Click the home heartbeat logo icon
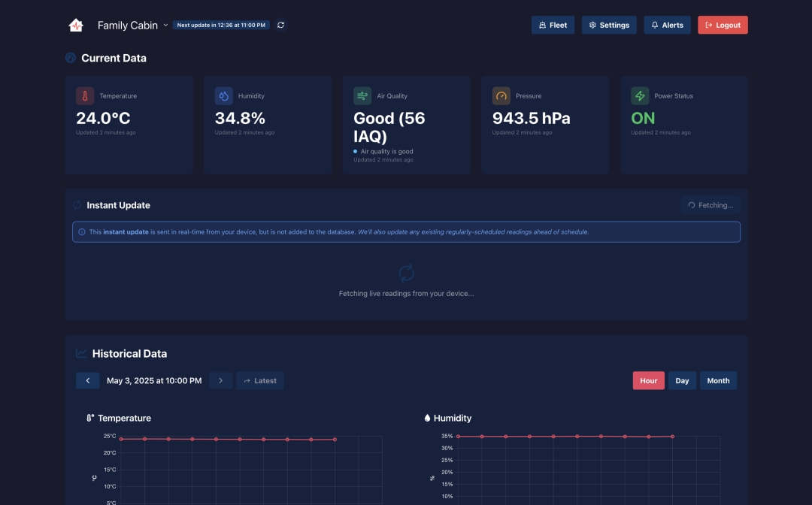The width and height of the screenshot is (812, 505). (x=76, y=25)
